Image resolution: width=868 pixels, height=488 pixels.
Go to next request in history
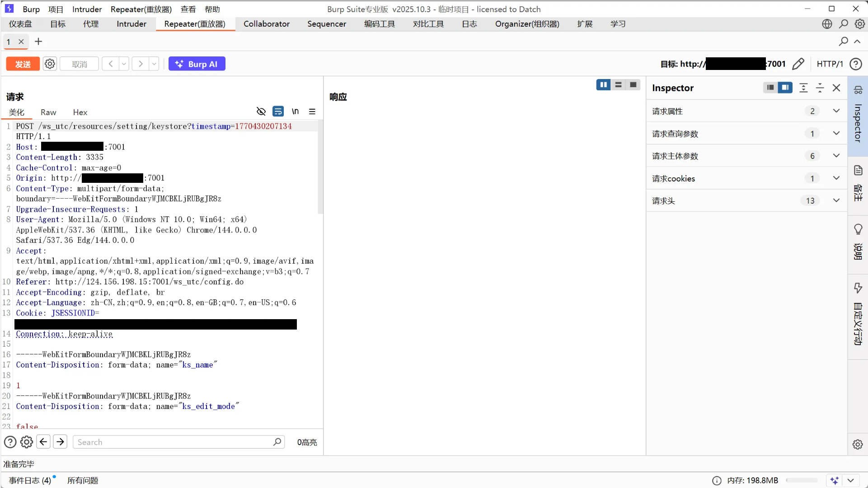coord(141,64)
